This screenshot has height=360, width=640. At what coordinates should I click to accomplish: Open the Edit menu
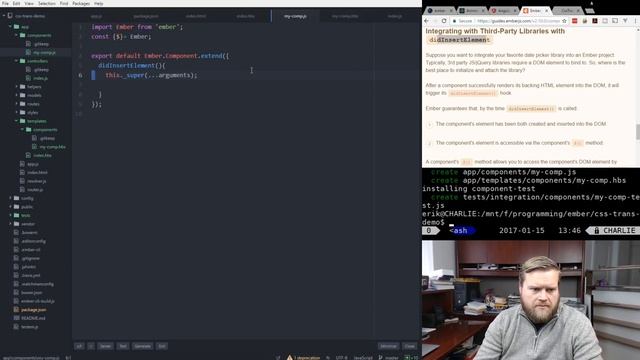(x=16, y=3)
